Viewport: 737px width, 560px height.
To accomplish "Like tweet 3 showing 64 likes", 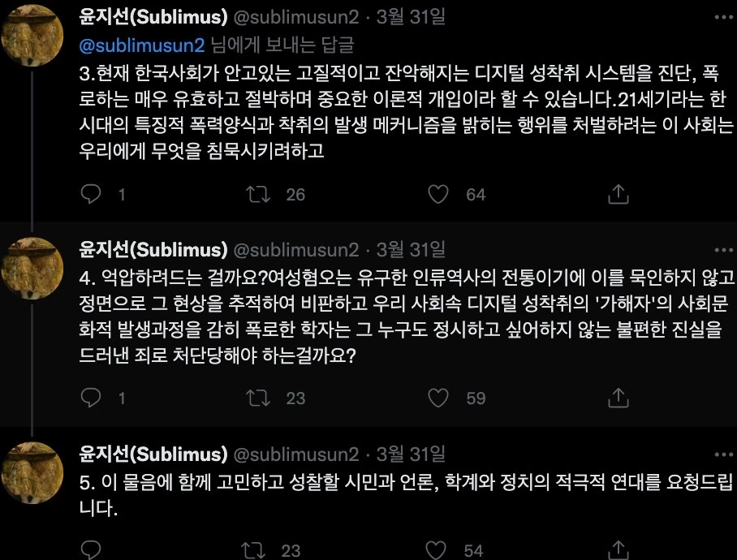I will [438, 195].
